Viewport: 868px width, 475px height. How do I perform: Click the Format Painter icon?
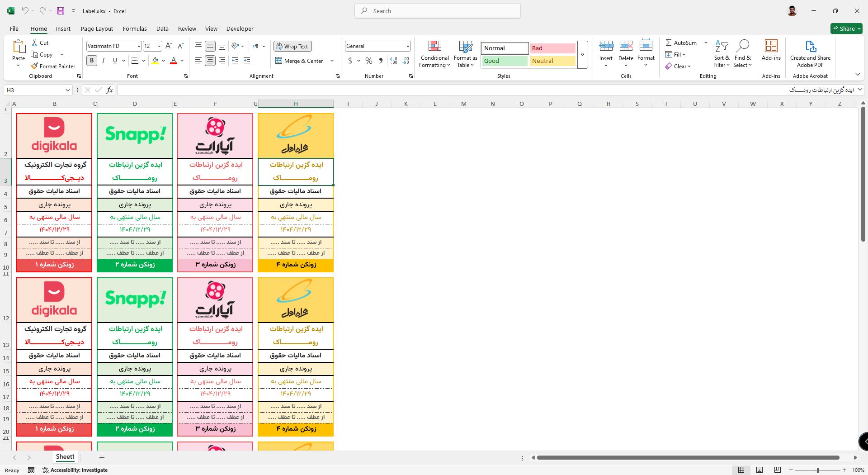[34, 66]
